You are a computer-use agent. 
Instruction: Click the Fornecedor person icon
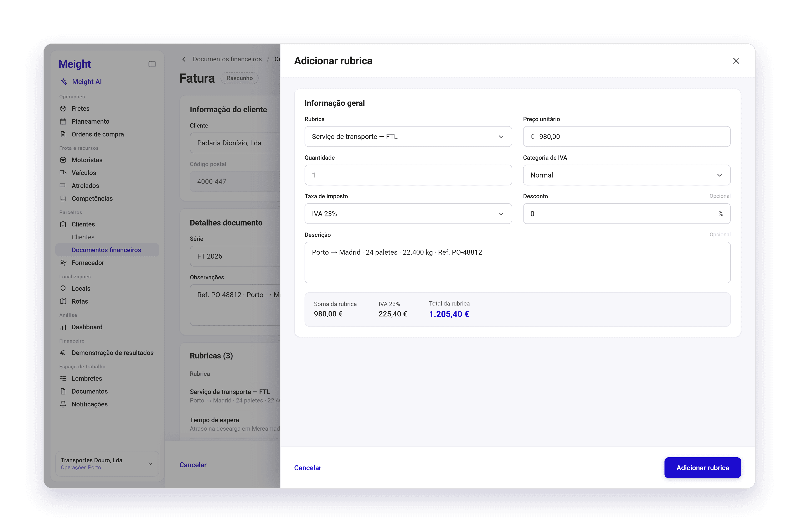point(63,263)
